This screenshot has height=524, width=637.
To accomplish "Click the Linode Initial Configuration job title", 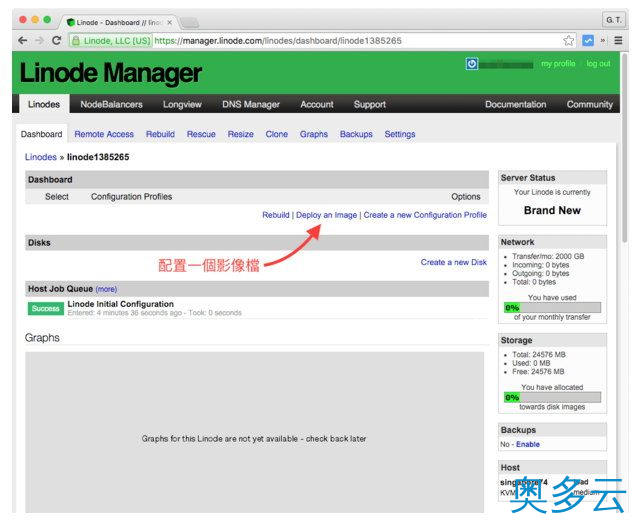I will point(121,304).
